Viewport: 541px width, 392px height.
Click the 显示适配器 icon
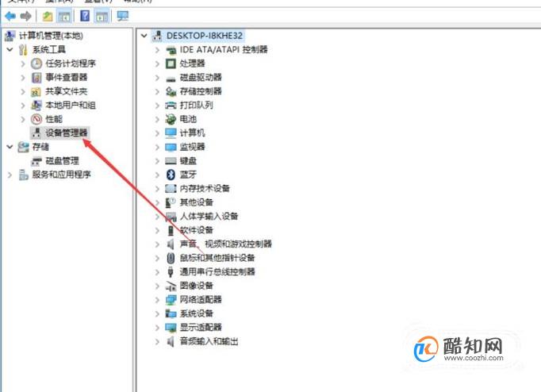click(171, 328)
